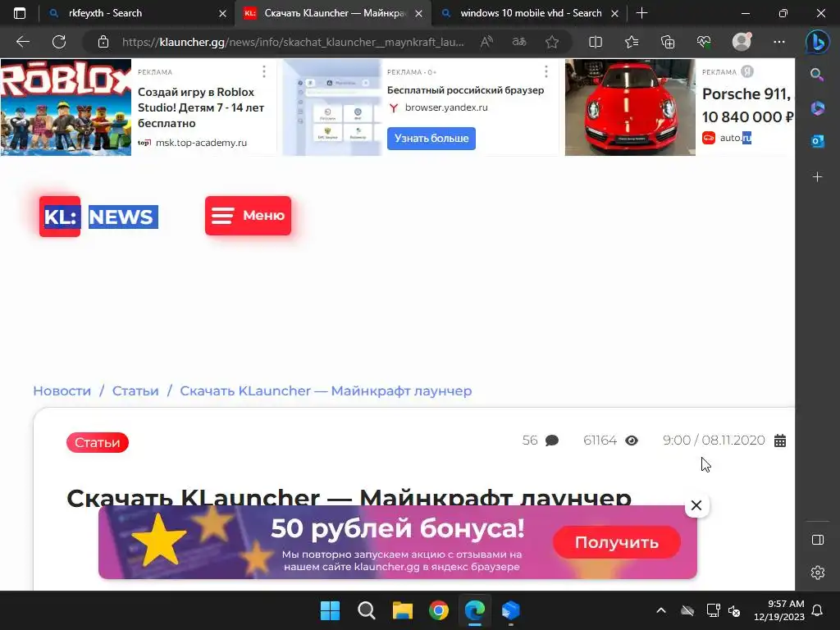Click the views eye icon
Image resolution: width=840 pixels, height=630 pixels.
pos(632,441)
